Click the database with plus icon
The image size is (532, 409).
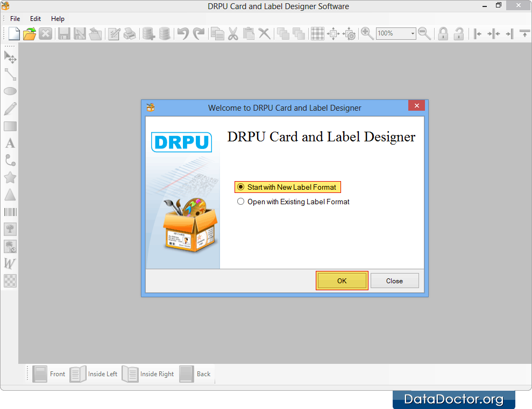click(148, 33)
